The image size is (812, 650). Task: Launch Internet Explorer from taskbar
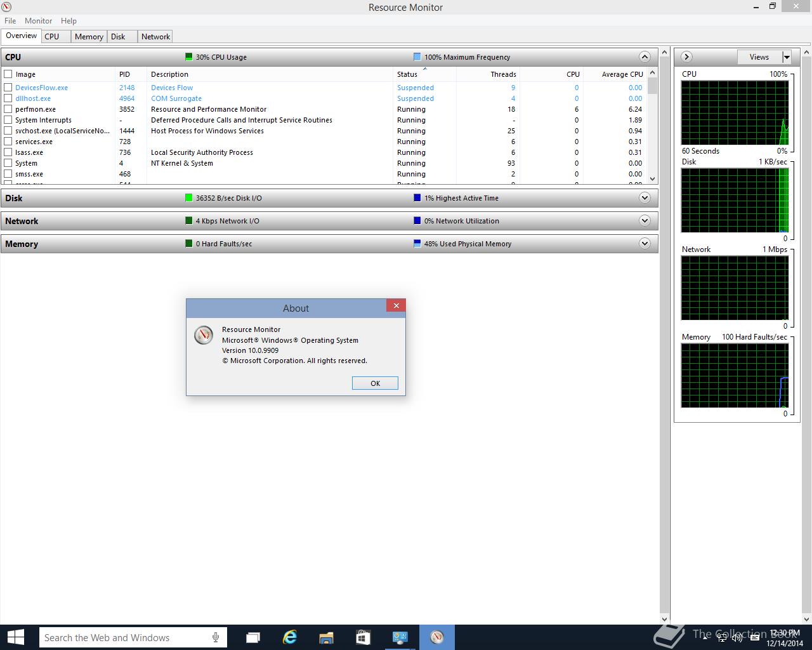click(x=289, y=637)
